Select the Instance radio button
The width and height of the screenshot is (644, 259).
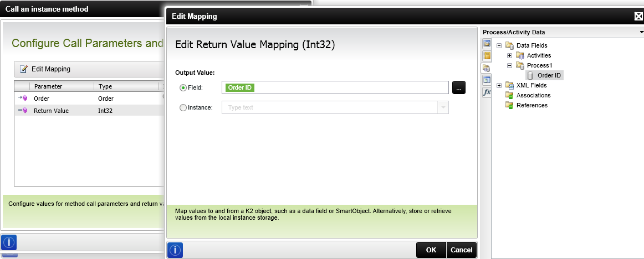pos(183,107)
